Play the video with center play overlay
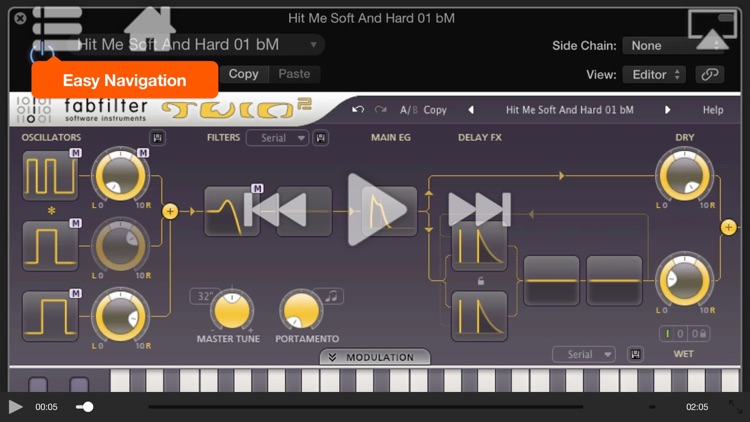This screenshot has width=750, height=422. 378,210
